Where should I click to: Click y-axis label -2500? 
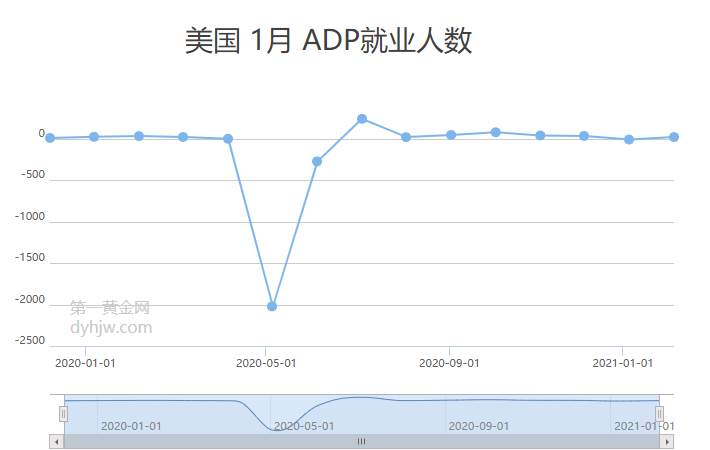coord(30,340)
